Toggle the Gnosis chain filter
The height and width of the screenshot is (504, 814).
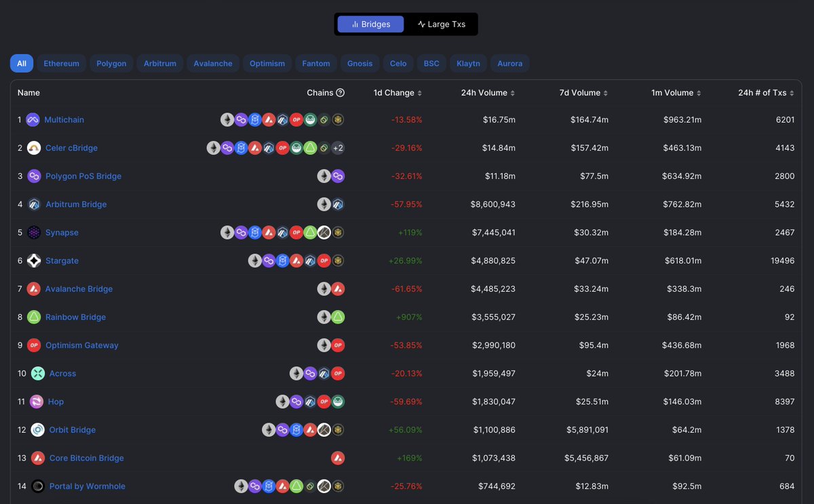[x=360, y=63]
